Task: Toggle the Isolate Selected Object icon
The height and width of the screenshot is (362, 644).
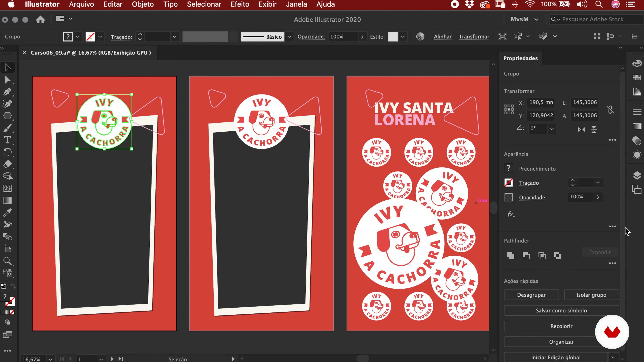Action: (x=502, y=37)
